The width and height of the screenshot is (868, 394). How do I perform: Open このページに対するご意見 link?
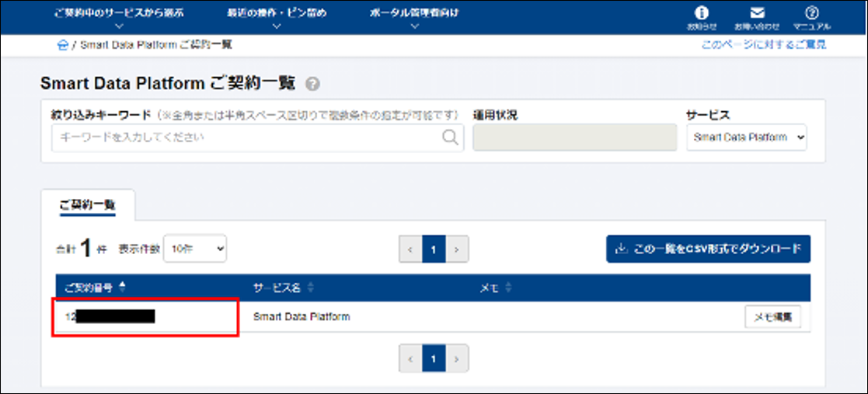[x=764, y=45]
